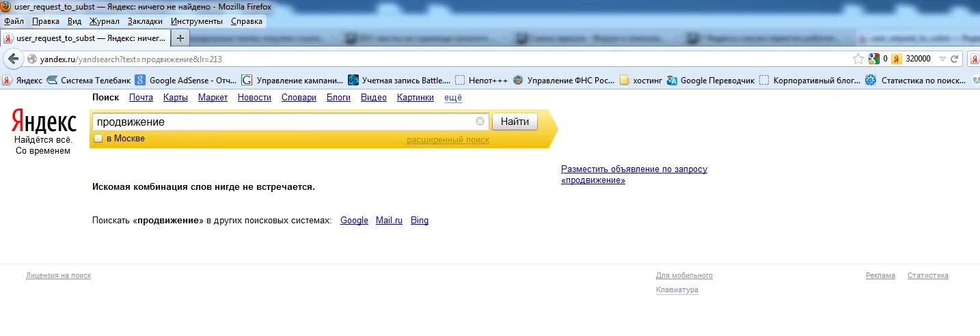Go to Картинки service link

pyautogui.click(x=416, y=98)
